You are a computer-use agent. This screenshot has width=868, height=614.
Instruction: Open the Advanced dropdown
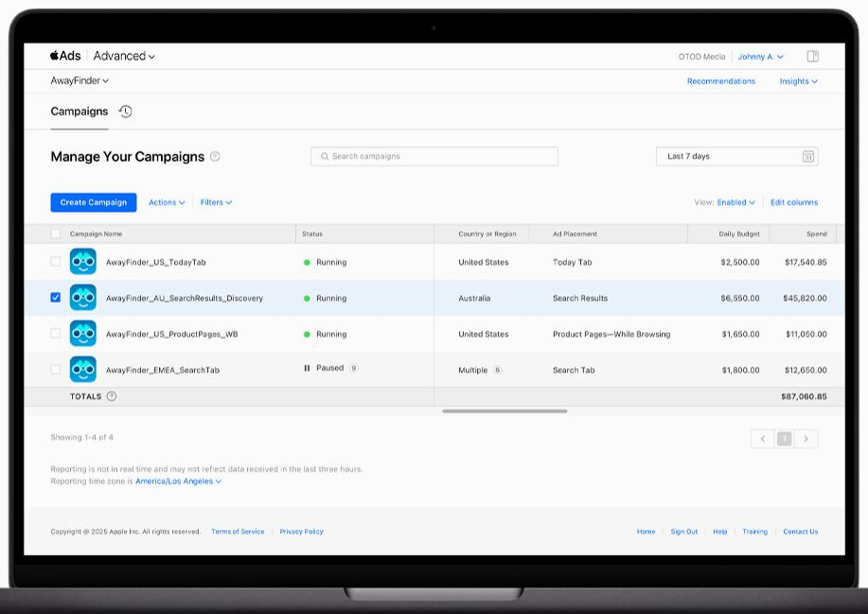tap(124, 56)
